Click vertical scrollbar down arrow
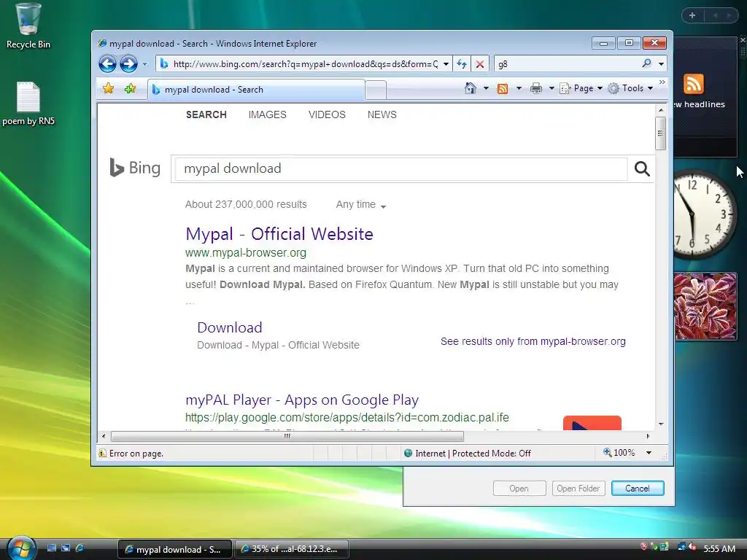This screenshot has width=747, height=560. [x=661, y=424]
